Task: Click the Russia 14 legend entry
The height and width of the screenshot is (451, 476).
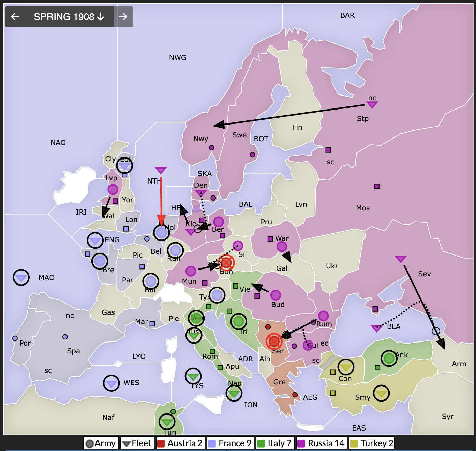Action: pos(322,443)
